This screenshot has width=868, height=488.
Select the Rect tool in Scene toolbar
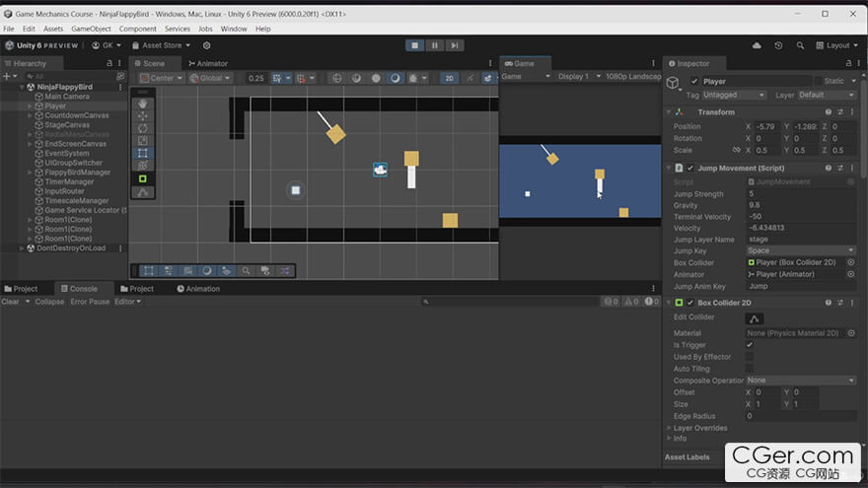(143, 153)
